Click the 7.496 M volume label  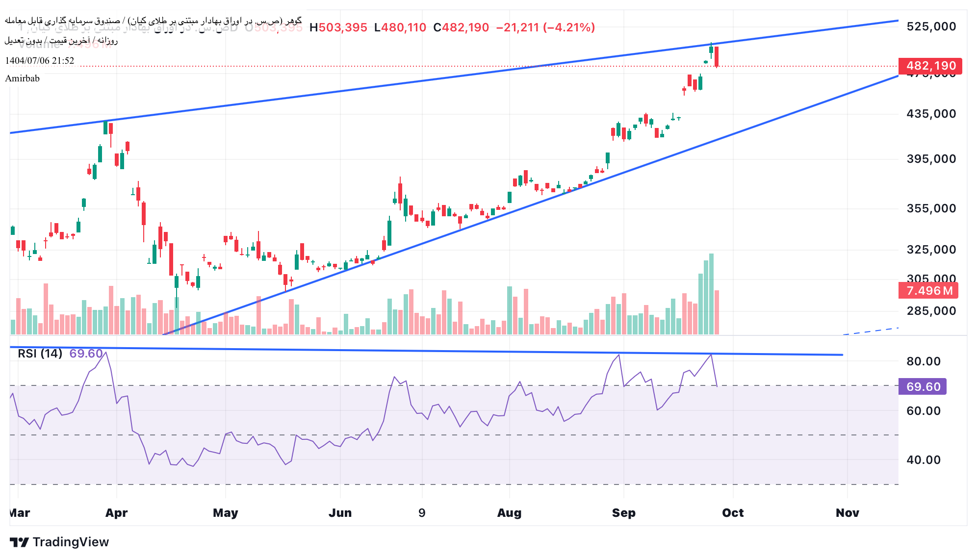coord(928,291)
